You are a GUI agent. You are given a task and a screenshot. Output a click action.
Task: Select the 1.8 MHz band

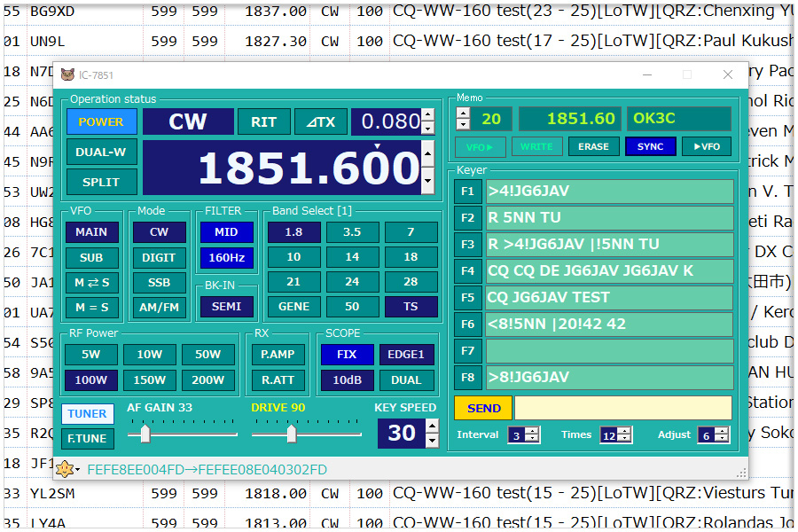pos(293,232)
